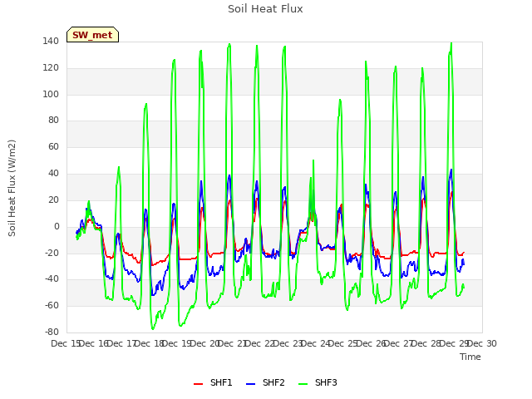Click the 120 y-axis tick label

click(x=51, y=68)
